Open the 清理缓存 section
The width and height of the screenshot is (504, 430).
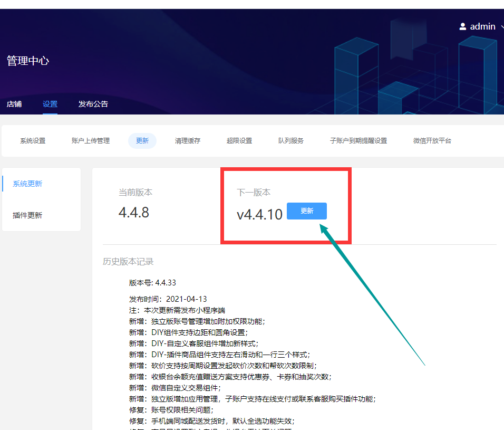tap(188, 141)
